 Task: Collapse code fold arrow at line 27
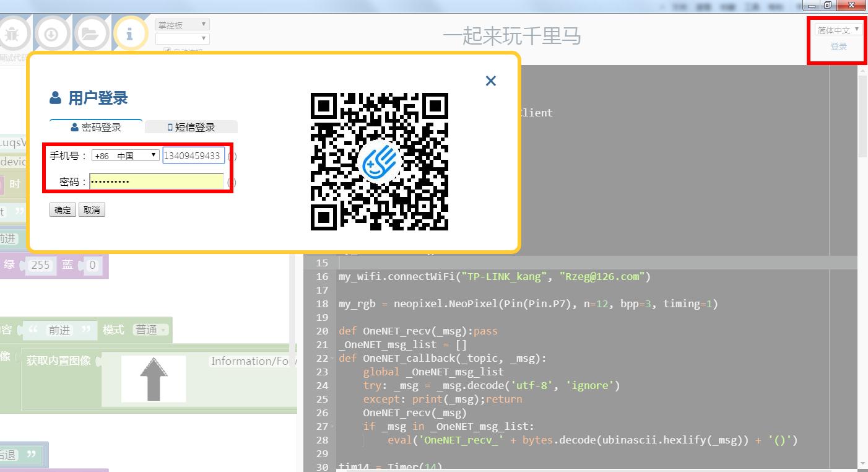[x=333, y=427]
